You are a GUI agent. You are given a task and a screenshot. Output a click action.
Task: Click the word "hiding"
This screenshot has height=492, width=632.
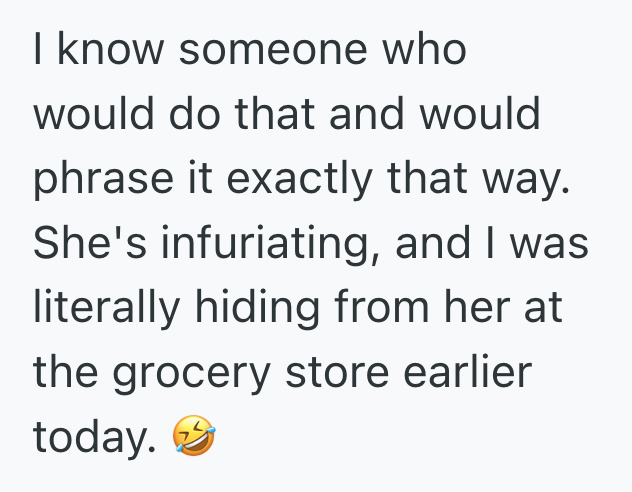(x=252, y=307)
